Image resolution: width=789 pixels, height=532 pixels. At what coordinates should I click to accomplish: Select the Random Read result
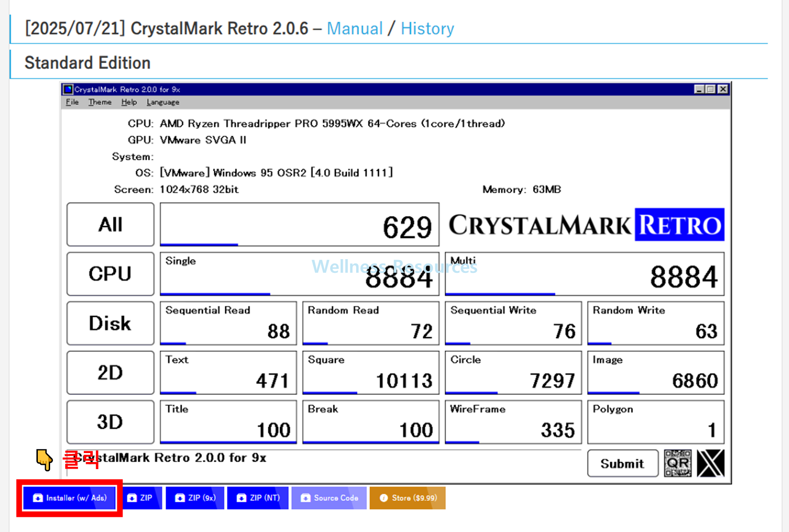pos(371,323)
